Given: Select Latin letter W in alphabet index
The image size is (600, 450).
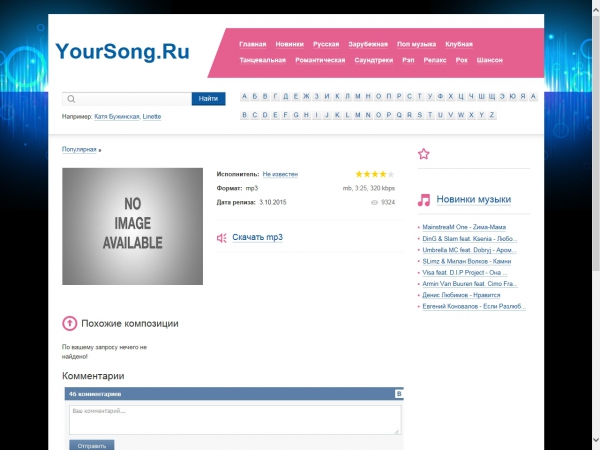Looking at the screenshot, I should (x=461, y=115).
